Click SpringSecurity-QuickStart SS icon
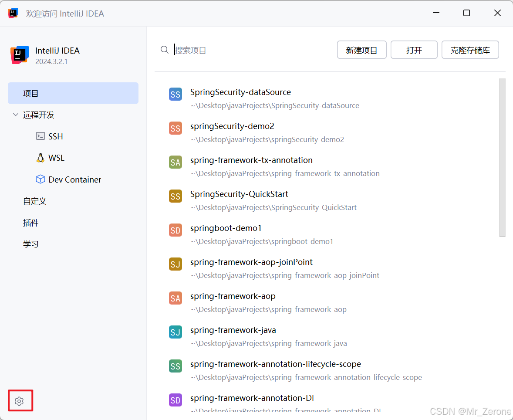The image size is (513, 420). click(x=175, y=196)
